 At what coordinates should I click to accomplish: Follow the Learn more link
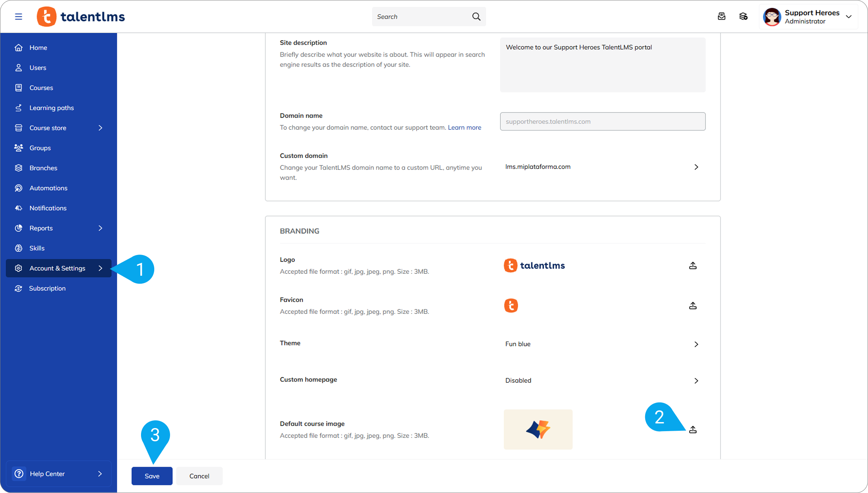click(464, 127)
